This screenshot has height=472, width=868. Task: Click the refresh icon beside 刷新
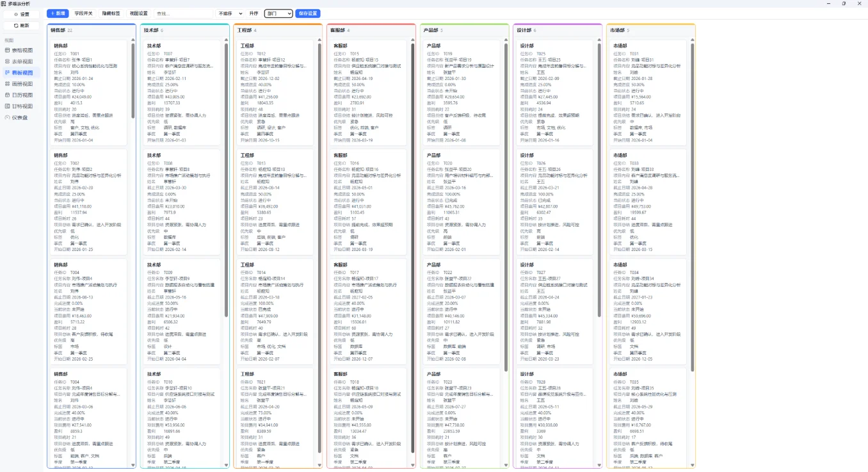(17, 26)
